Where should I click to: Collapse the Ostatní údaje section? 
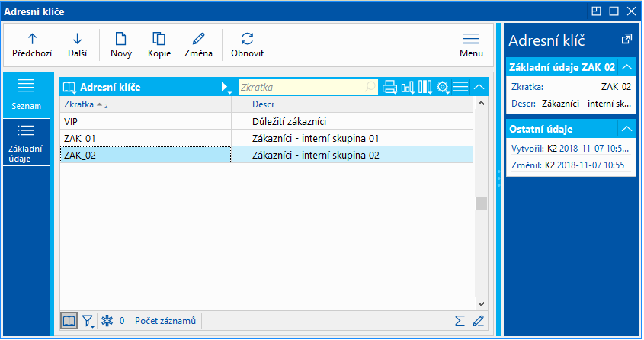click(x=626, y=129)
